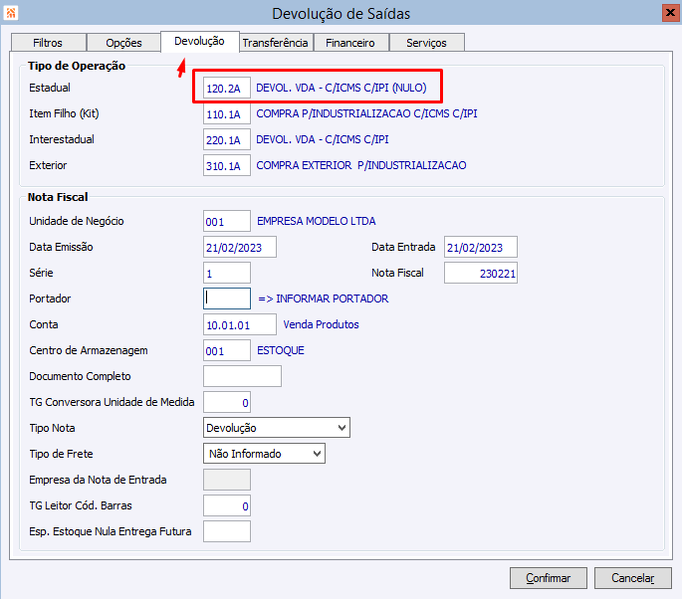
Task: Click the Nota Fiscal number field 230221
Action: click(x=481, y=273)
